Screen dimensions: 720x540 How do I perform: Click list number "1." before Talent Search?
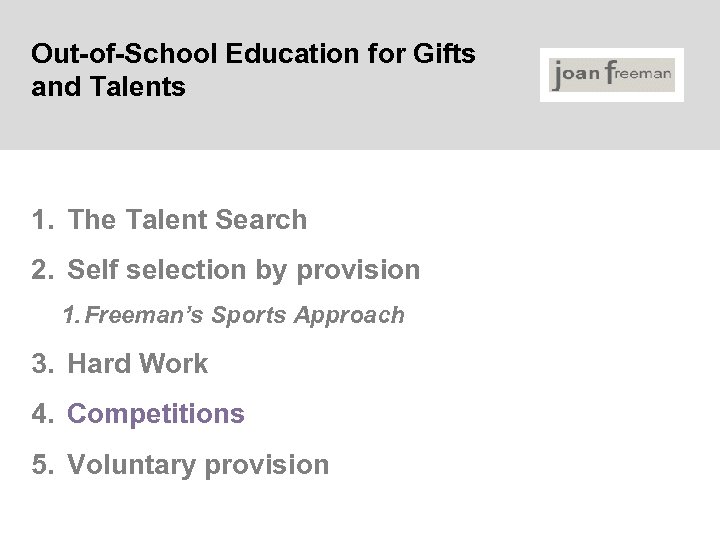42,220
